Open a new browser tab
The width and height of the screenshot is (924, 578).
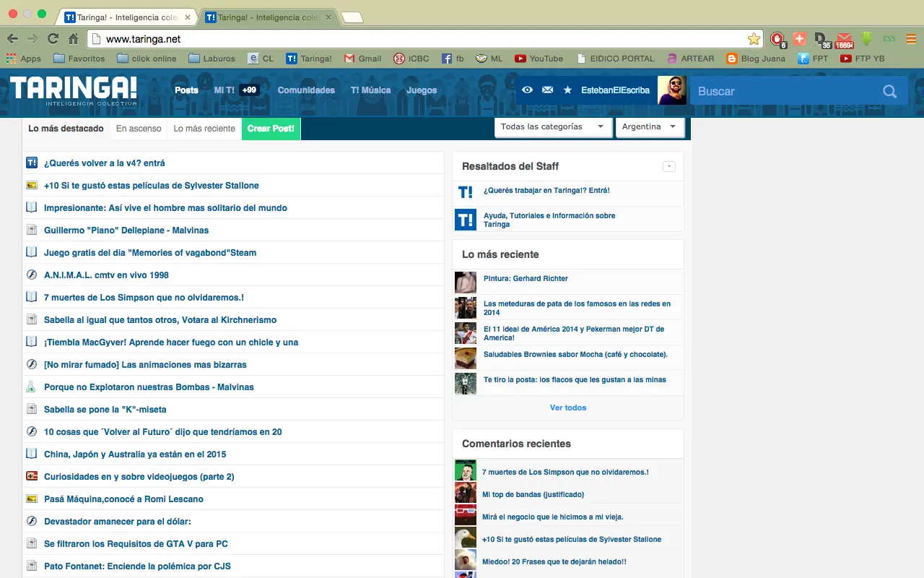coord(352,17)
